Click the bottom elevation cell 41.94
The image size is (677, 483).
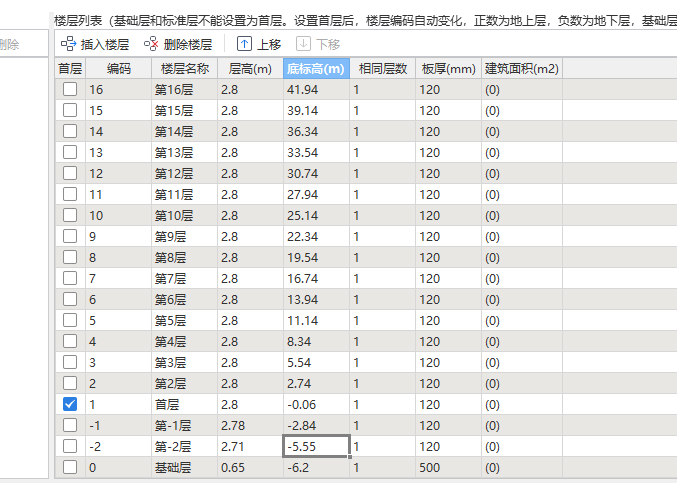click(316, 89)
